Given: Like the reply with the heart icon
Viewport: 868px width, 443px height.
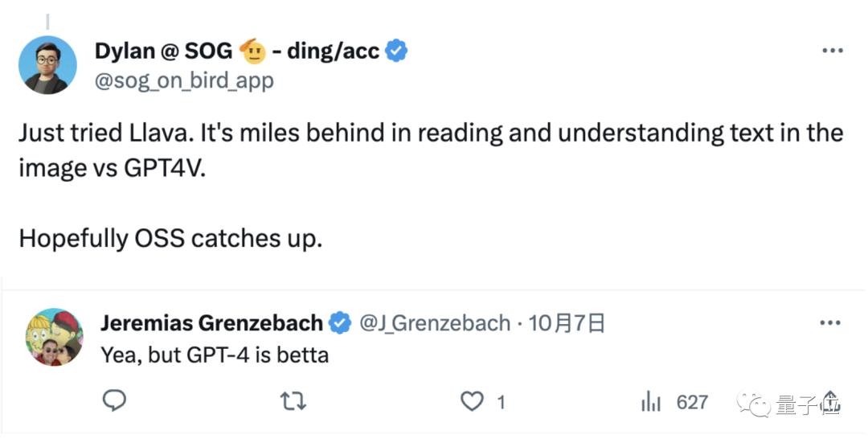Looking at the screenshot, I should click(474, 400).
